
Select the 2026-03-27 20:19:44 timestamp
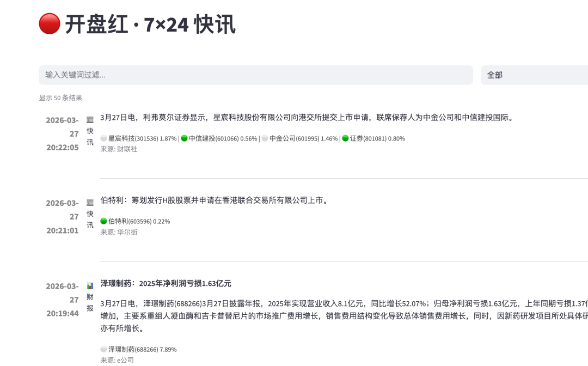coord(62,300)
